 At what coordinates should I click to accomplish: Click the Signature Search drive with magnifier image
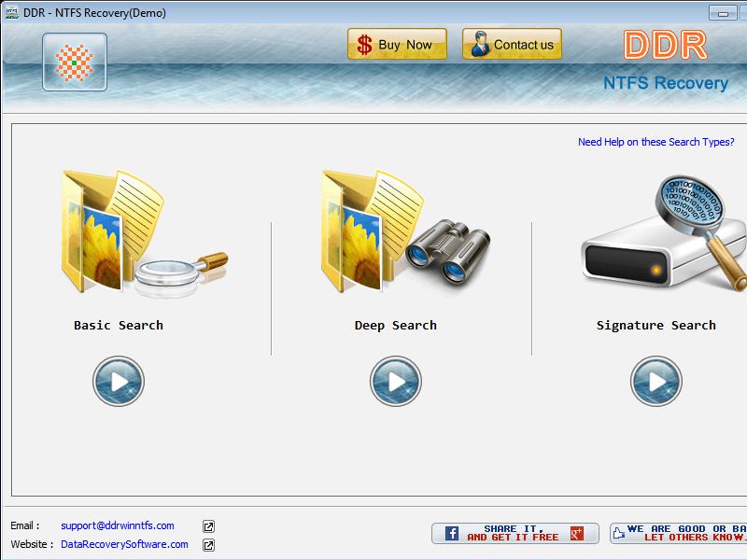click(664, 233)
